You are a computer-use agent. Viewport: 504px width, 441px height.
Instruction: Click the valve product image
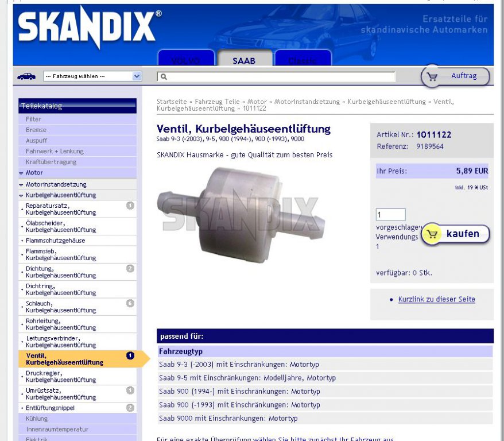pos(241,215)
